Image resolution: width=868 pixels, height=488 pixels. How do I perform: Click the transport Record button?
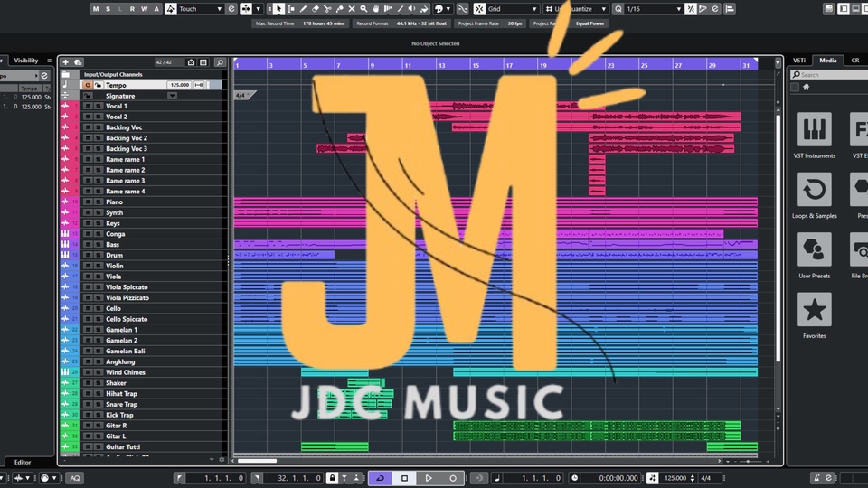tap(453, 478)
